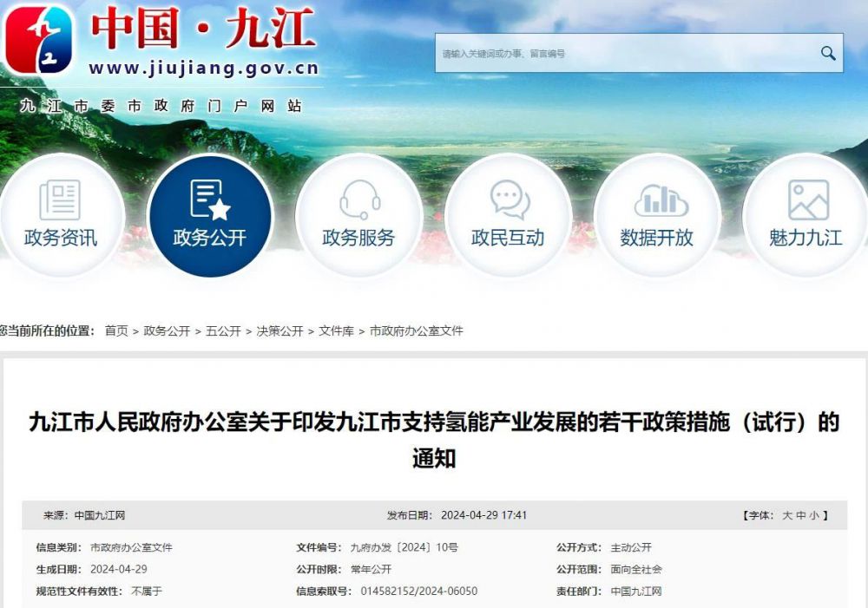Click the www.jiujiang.gov.cn site address
Viewport: 868px width, 608px height.
tap(203, 69)
